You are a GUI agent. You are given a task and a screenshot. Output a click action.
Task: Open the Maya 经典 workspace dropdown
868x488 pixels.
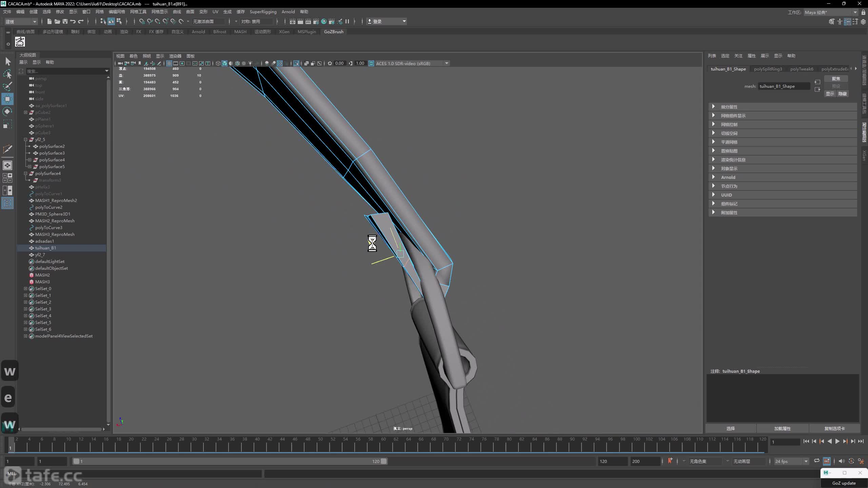click(x=830, y=12)
